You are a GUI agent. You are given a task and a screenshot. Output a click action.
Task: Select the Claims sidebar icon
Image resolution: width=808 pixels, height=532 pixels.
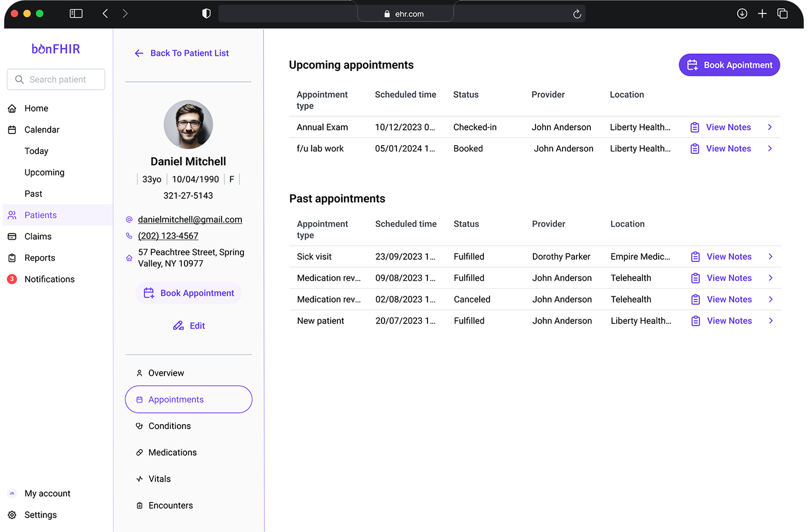pos(12,236)
